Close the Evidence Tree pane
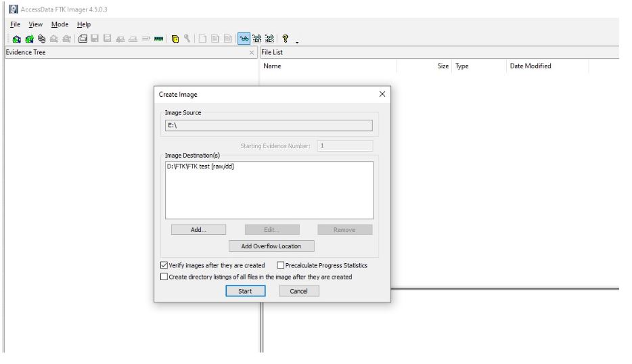 [x=252, y=52]
